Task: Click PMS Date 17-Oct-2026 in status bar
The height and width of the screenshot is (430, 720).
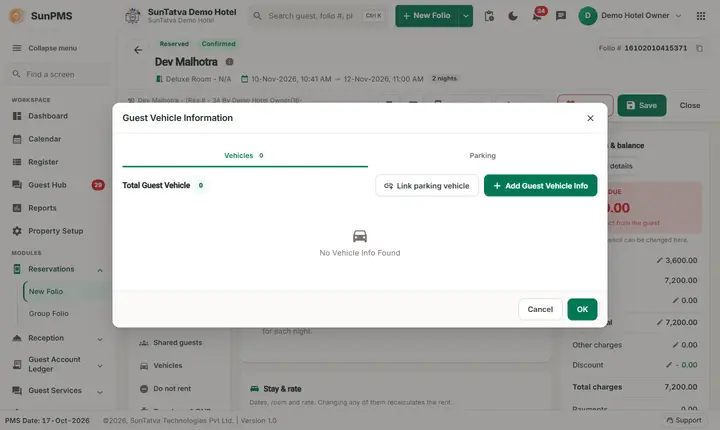Action: click(x=47, y=420)
